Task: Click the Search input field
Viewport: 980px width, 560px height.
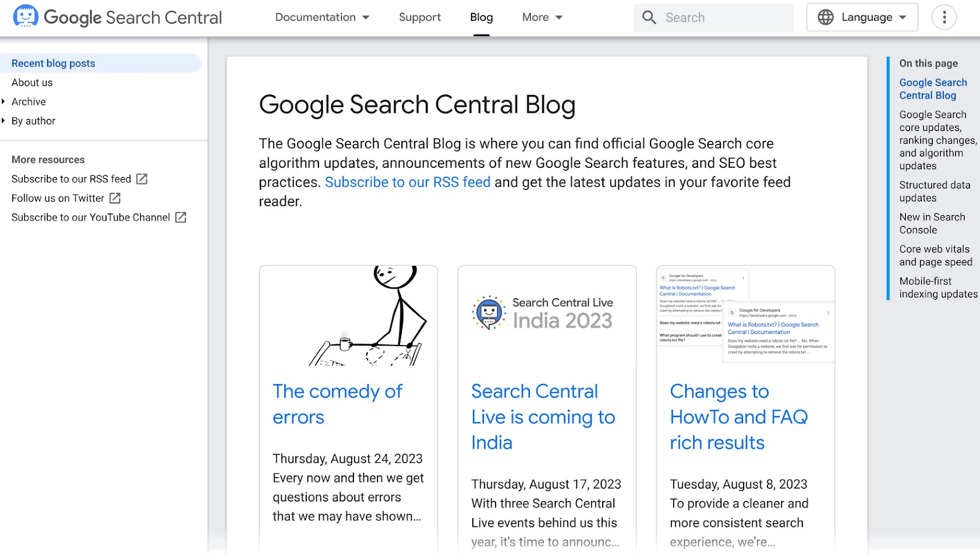Action: point(714,17)
